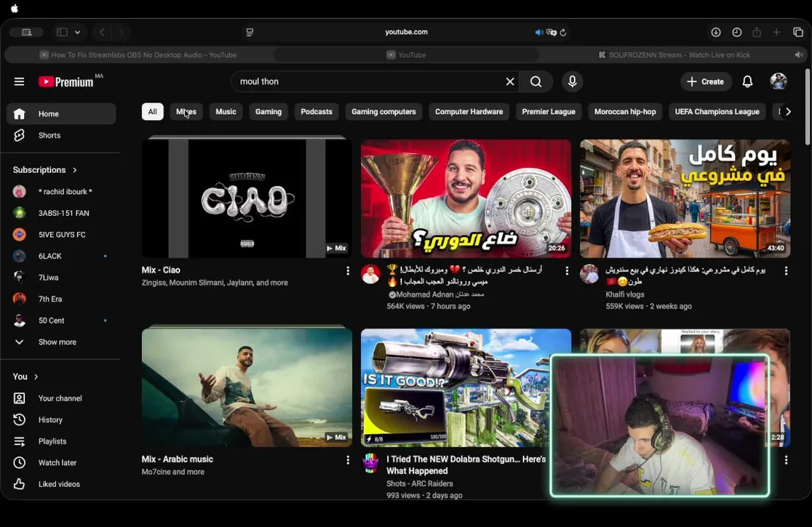
Task: Open rachid ibourk channel subscription
Action: (61, 192)
